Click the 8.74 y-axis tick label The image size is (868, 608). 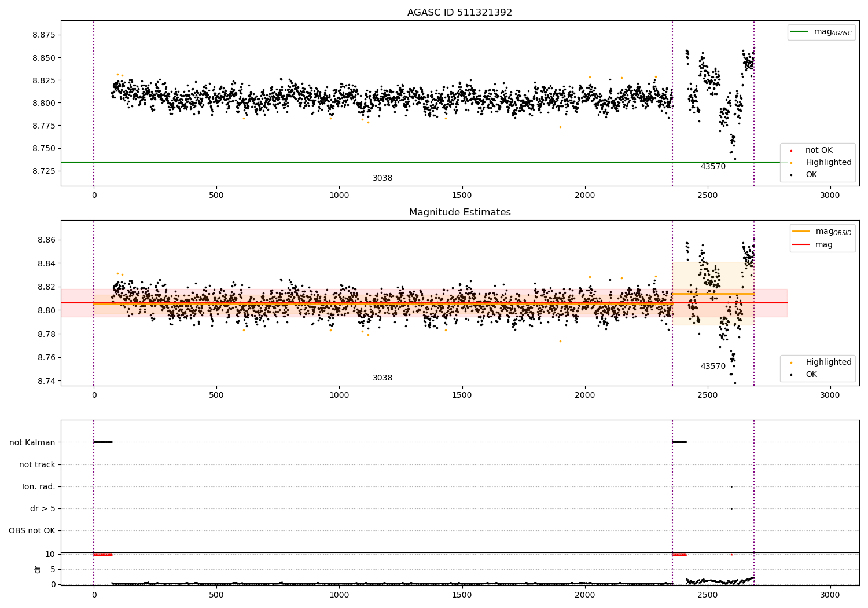(46, 381)
